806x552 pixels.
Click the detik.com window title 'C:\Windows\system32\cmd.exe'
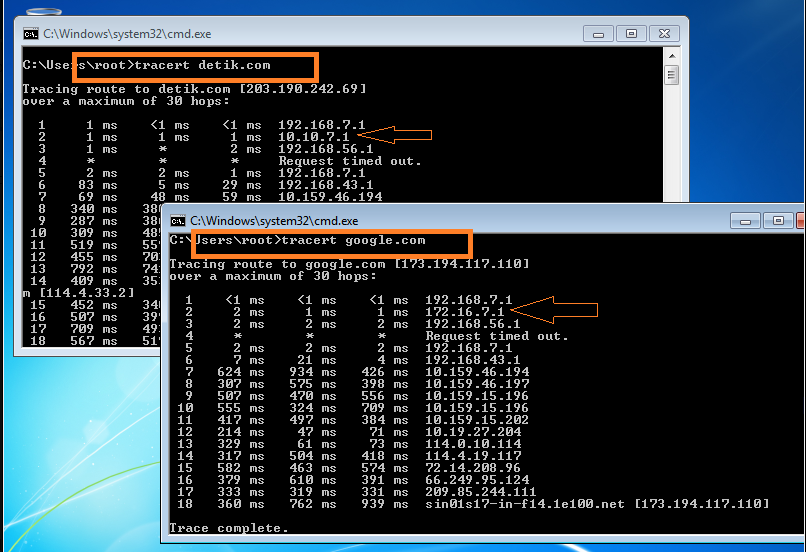(127, 34)
